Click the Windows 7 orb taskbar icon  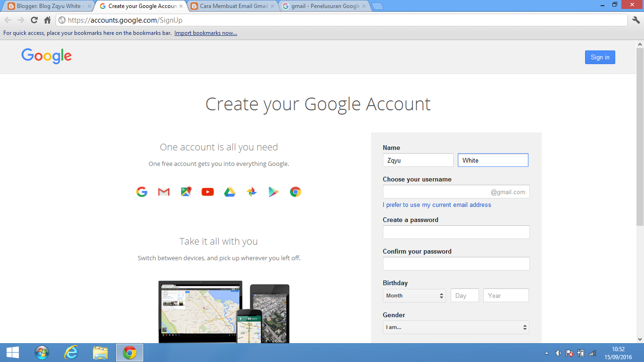click(42, 353)
